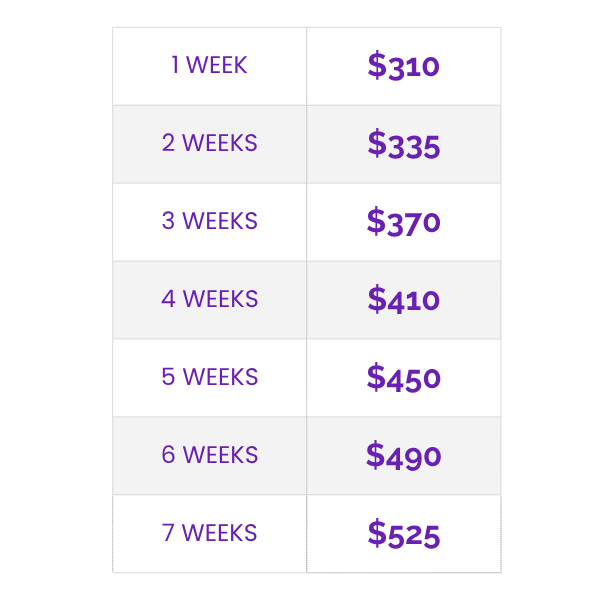Click the digit 4 in "4 WEEKS"
This screenshot has width=600, height=600.
point(168,299)
